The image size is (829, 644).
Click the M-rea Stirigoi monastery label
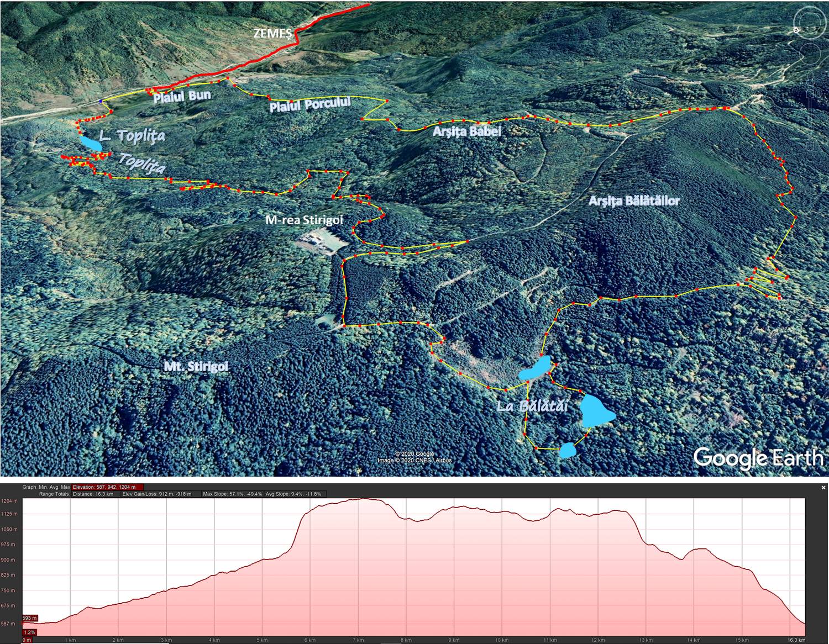tap(304, 220)
